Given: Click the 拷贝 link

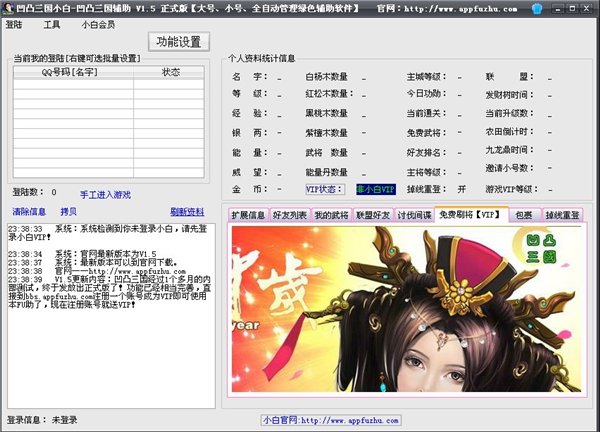Looking at the screenshot, I should coord(68,212).
